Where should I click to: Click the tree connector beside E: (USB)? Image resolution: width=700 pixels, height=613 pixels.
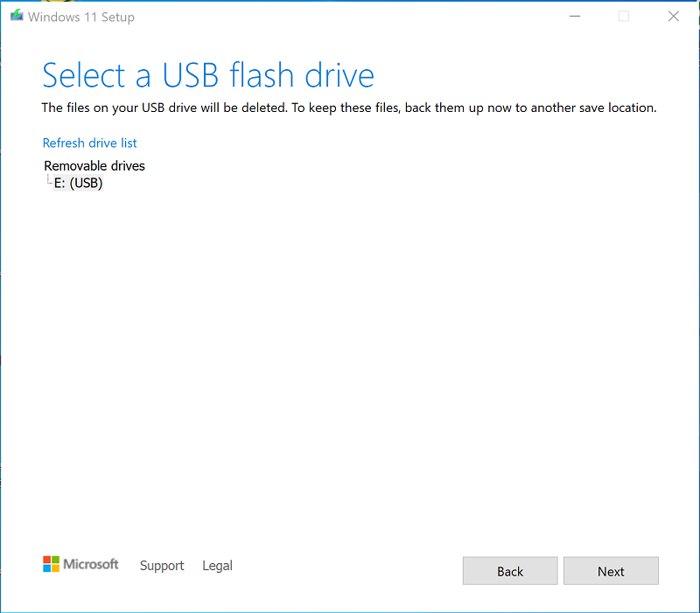48,180
